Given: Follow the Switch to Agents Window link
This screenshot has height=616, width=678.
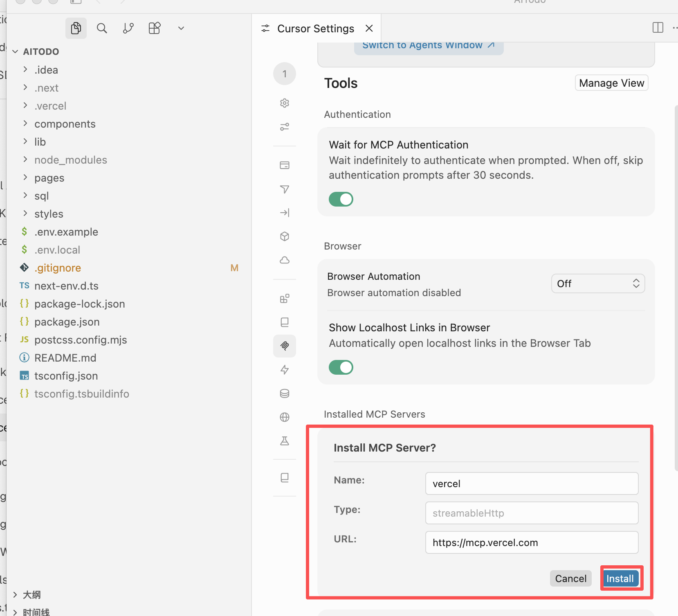Looking at the screenshot, I should pos(429,45).
